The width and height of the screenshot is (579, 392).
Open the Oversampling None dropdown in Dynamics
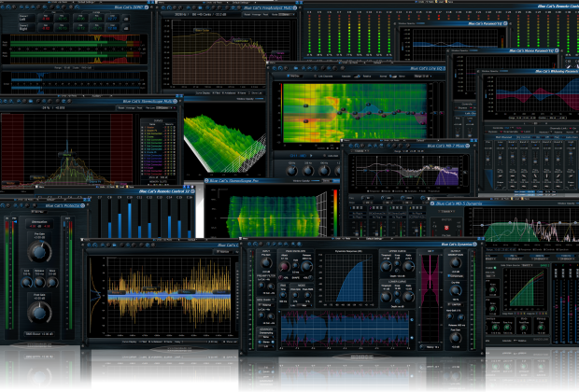click(266, 337)
